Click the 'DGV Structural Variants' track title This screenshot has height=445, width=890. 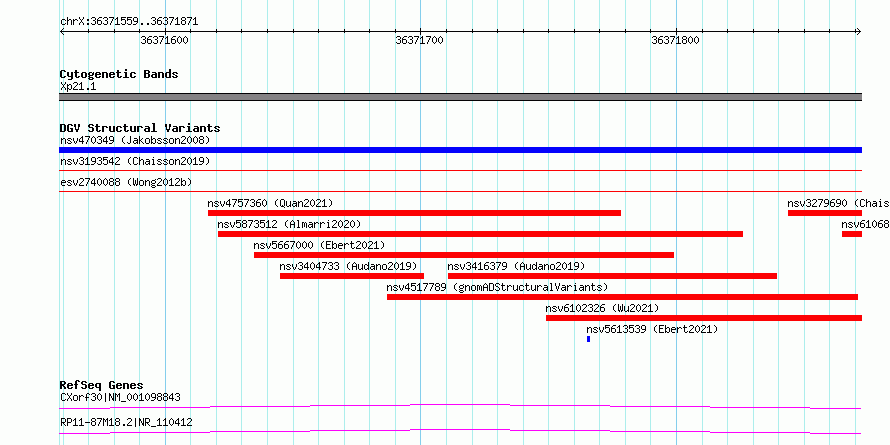140,128
